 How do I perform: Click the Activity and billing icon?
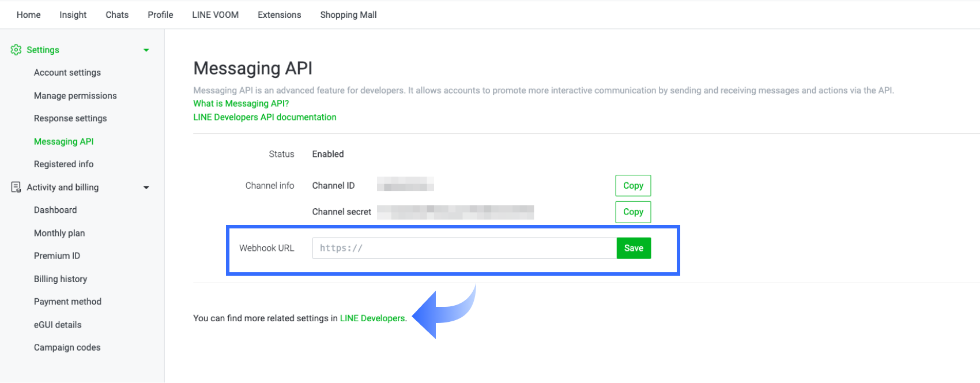(15, 187)
